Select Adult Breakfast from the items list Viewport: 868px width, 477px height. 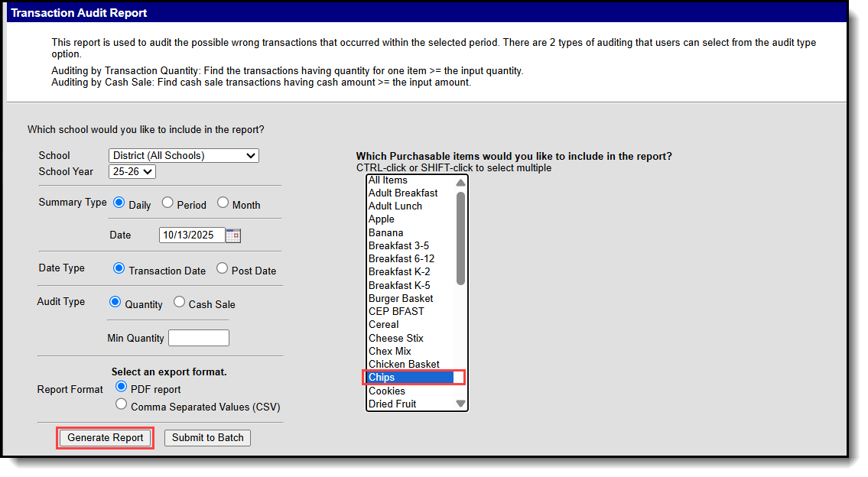pos(402,193)
